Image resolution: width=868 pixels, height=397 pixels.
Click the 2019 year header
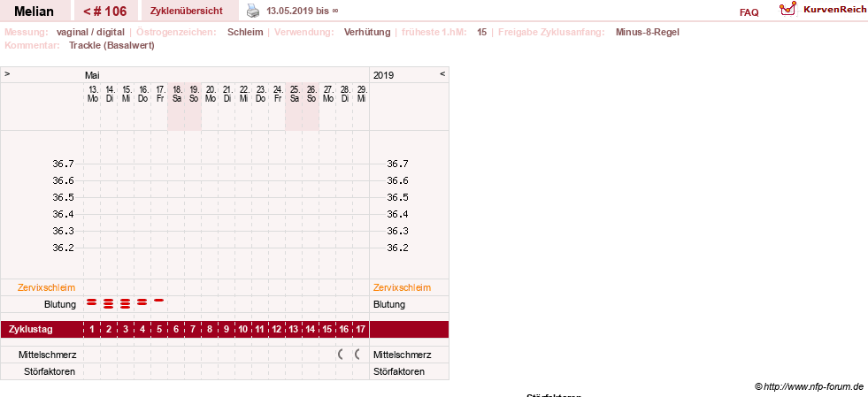point(384,74)
